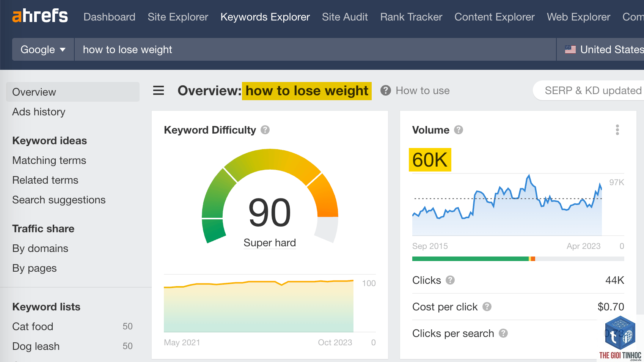Click the 90 keyword difficulty score
The height and width of the screenshot is (362, 644).
[270, 213]
